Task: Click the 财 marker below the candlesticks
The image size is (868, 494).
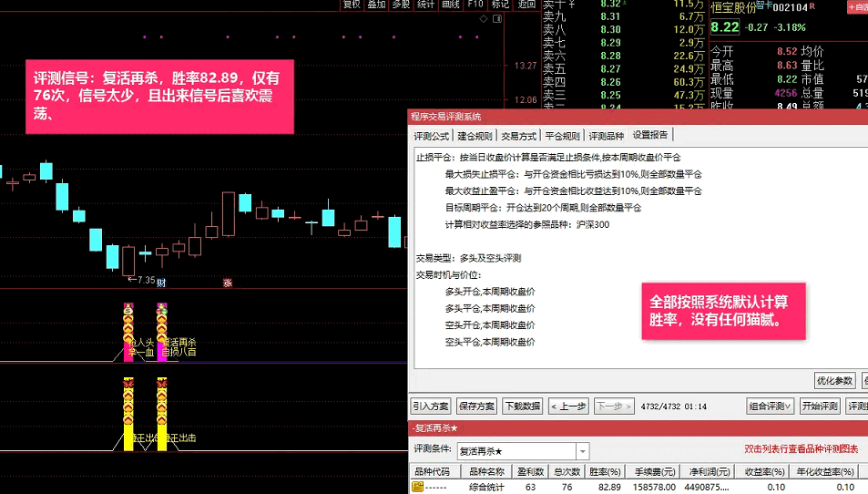Action: click(161, 283)
